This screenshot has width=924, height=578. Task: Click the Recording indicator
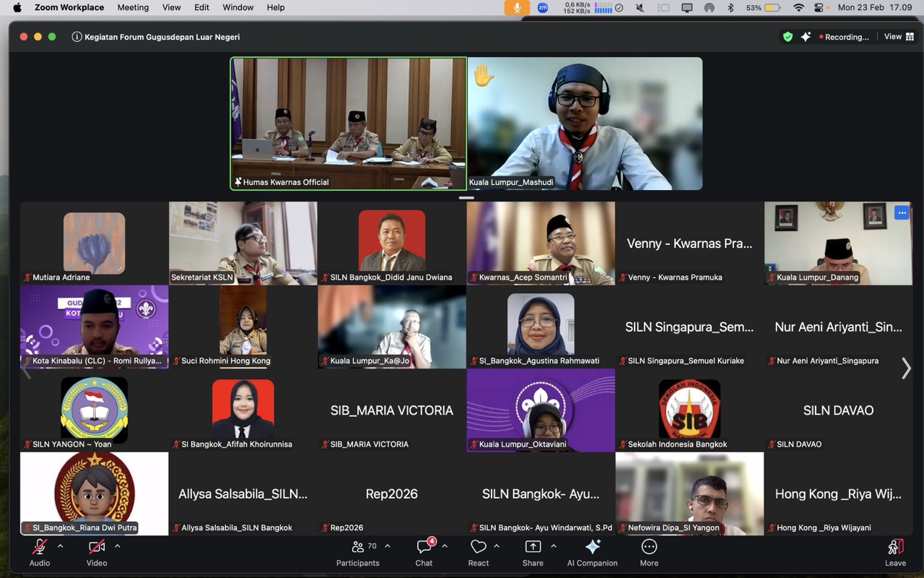point(844,37)
